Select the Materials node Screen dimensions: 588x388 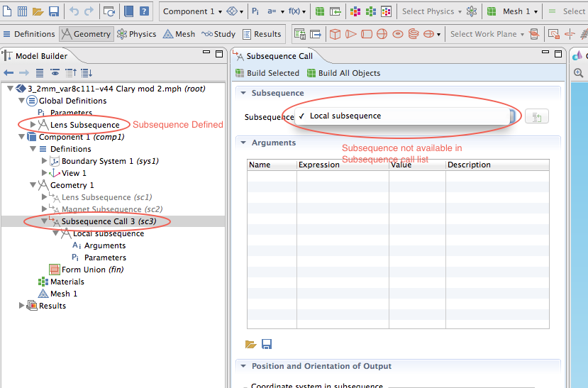click(x=67, y=282)
